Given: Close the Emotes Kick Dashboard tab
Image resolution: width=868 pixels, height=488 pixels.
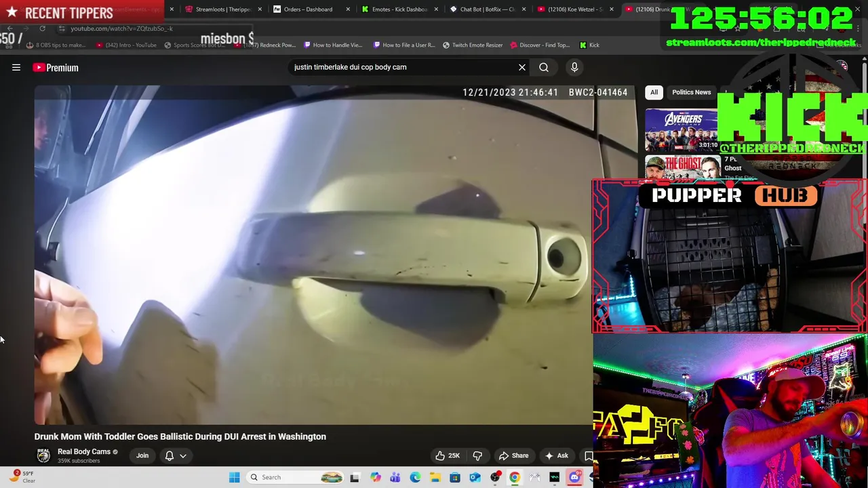Looking at the screenshot, I should pyautogui.click(x=436, y=9).
